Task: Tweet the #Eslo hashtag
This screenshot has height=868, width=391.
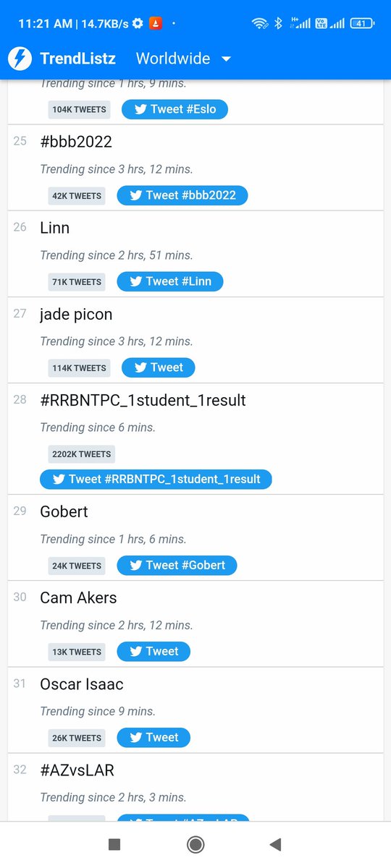Action: (x=175, y=109)
